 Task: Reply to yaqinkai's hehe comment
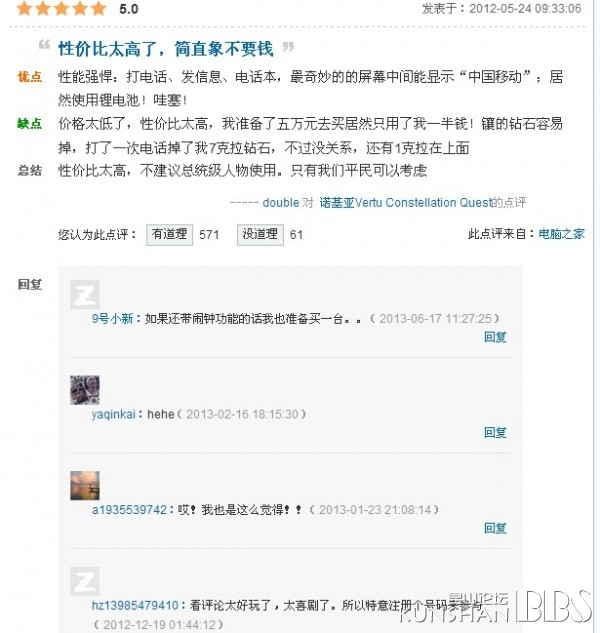click(x=495, y=432)
